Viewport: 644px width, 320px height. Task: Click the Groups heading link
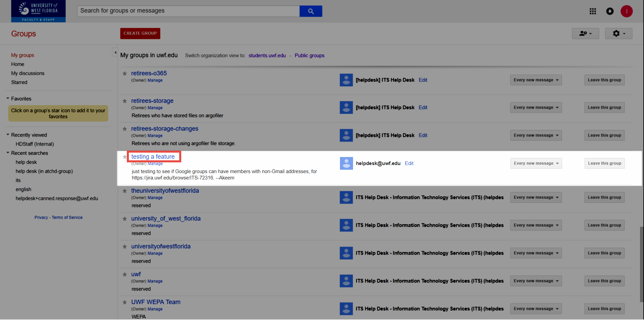23,34
